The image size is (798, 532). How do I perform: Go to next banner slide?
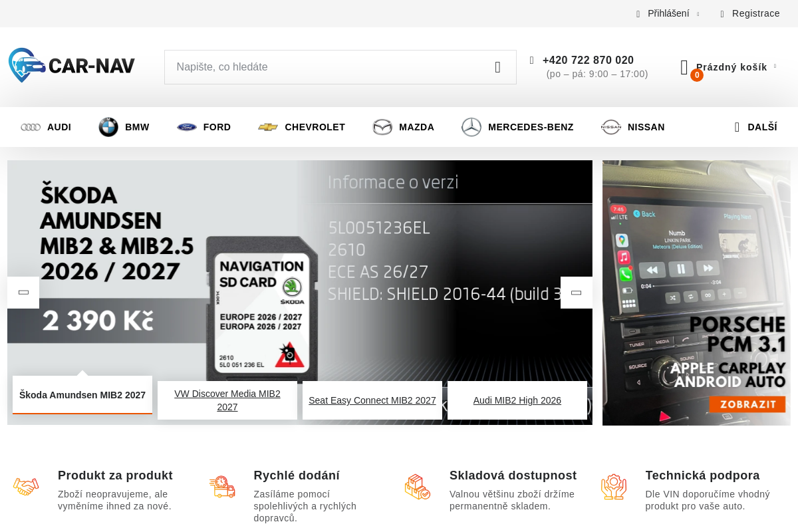click(x=577, y=293)
